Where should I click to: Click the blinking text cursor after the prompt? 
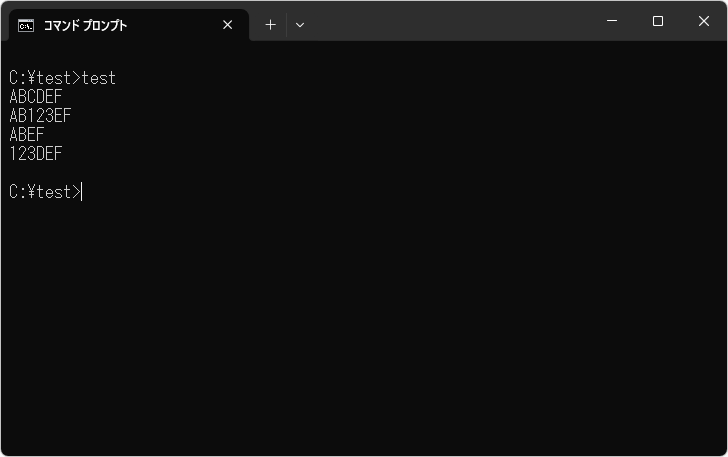[x=82, y=192]
